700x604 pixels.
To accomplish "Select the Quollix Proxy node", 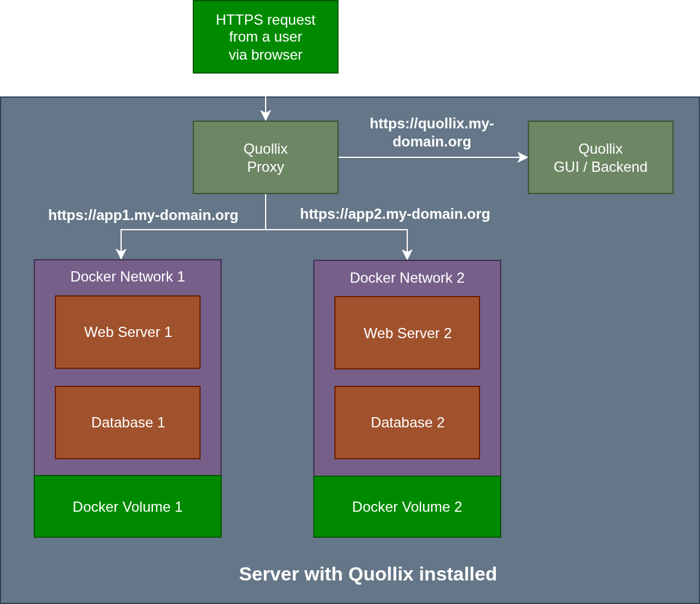I will coord(265,157).
